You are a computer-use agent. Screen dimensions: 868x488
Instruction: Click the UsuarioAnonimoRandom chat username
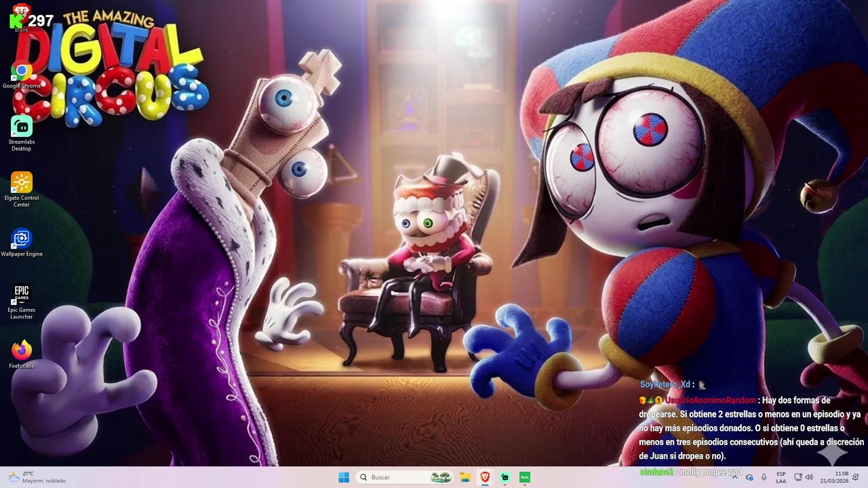pyautogui.click(x=710, y=401)
